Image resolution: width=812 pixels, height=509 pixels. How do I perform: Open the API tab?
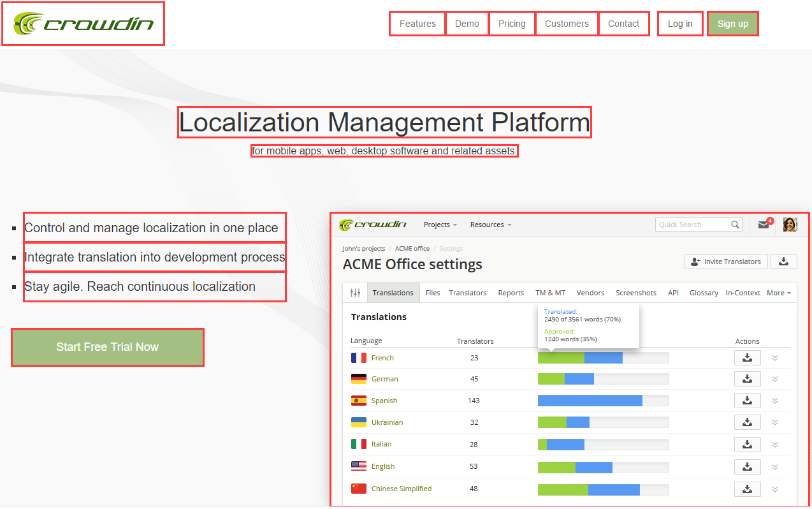coord(673,293)
